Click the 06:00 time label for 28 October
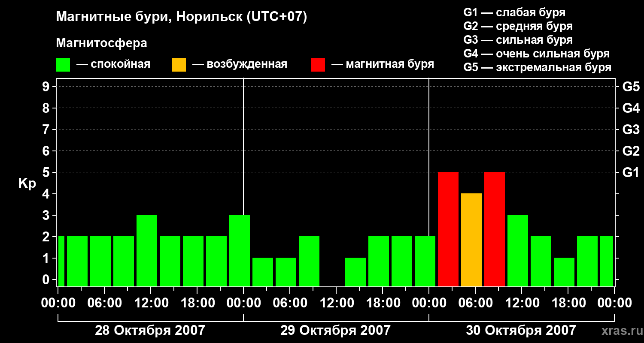Screen dimensions: 644x343 coord(104,303)
